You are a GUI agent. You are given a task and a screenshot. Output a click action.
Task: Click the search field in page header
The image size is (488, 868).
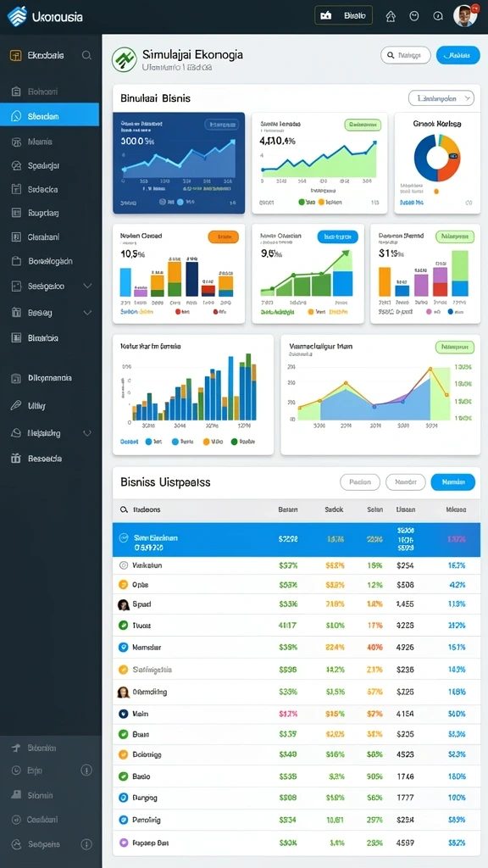click(x=406, y=55)
